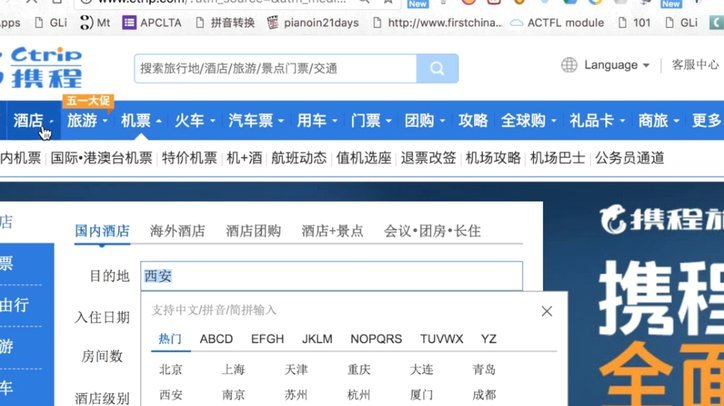The height and width of the screenshot is (406, 724).
Task: Open the firstchina bookmark
Action: tap(438, 23)
